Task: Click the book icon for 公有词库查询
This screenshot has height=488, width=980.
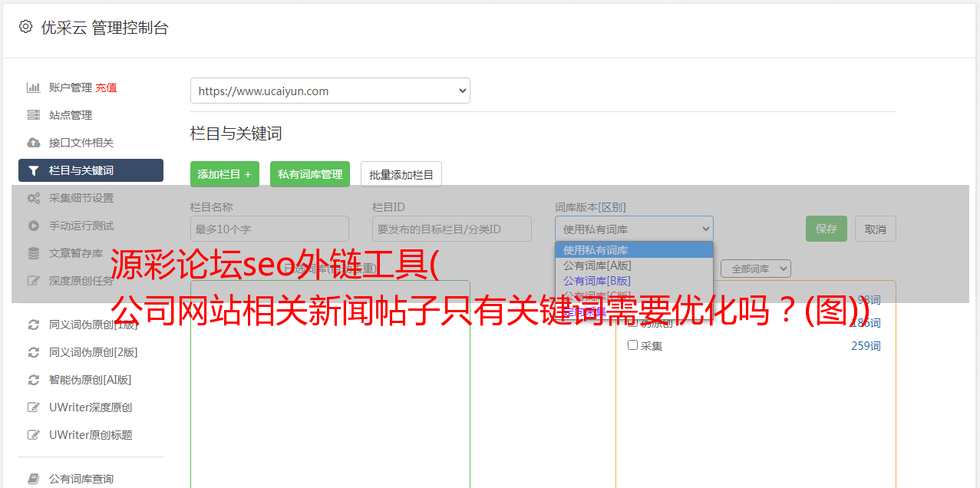Action: 33,479
